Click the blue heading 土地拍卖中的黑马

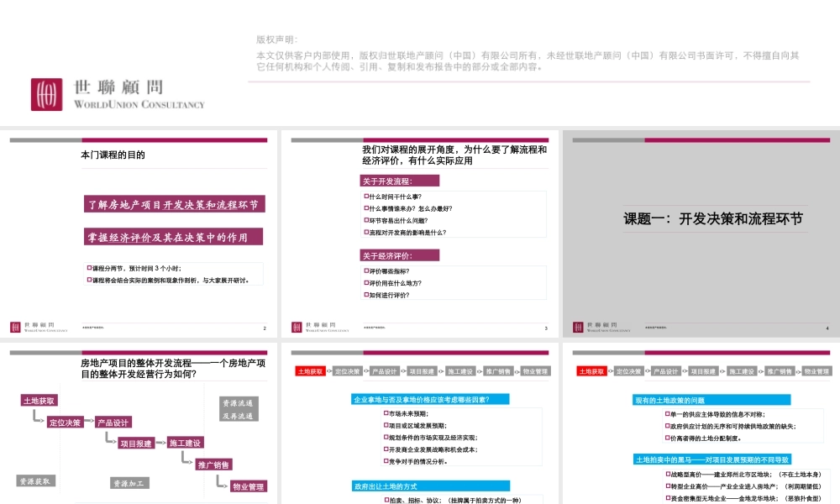coord(711,459)
